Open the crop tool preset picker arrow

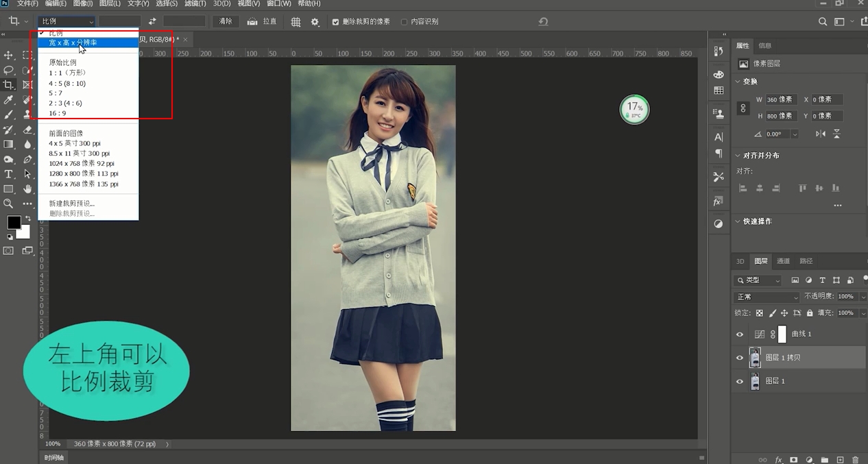[x=26, y=22]
